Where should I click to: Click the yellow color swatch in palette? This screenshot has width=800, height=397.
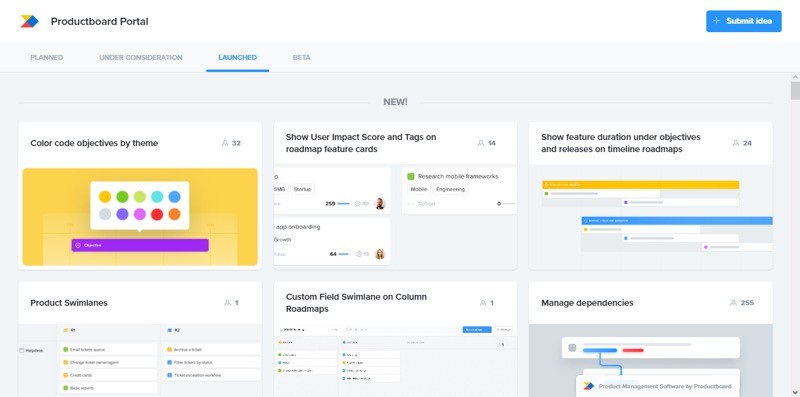tap(105, 196)
